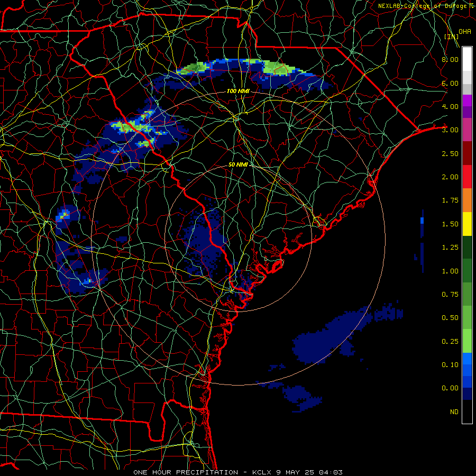This screenshot has height=476, width=476.
Task: Click the 100 NMI range ring label
Action: point(239,91)
